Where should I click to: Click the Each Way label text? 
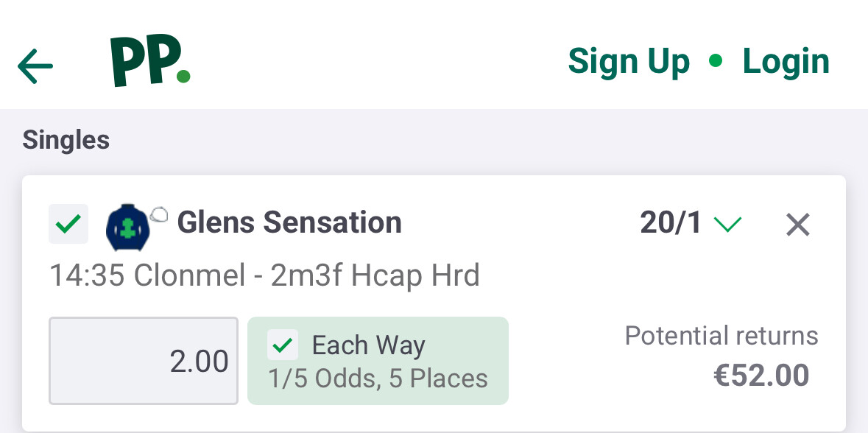[x=368, y=345]
